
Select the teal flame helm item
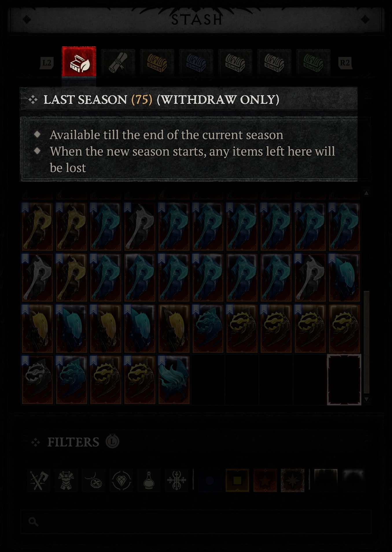click(x=174, y=380)
